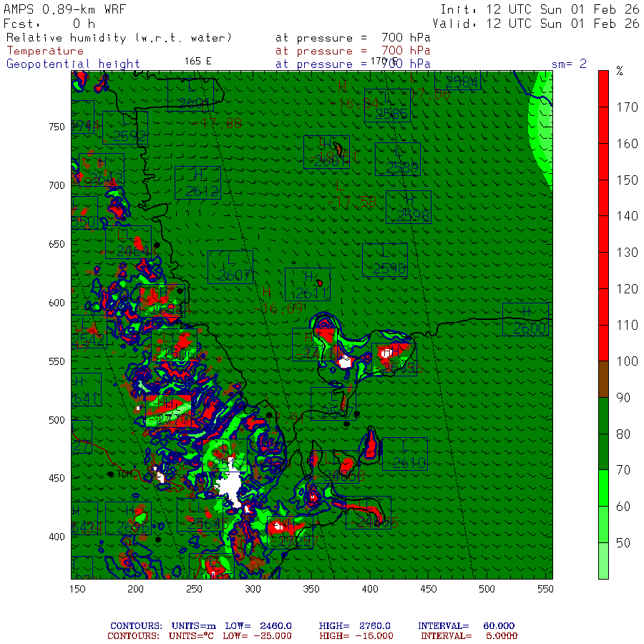
Task: Pick the pale green bottom color bar segment
Action: point(603,560)
